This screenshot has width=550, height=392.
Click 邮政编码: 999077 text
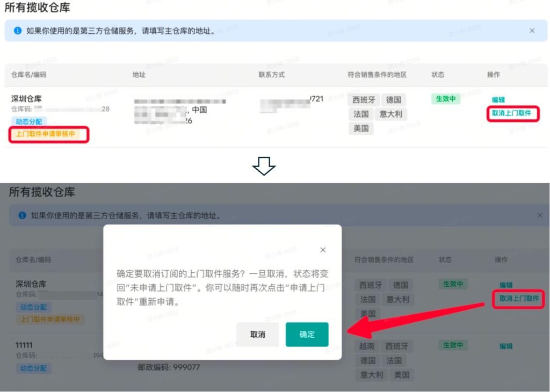tap(169, 367)
